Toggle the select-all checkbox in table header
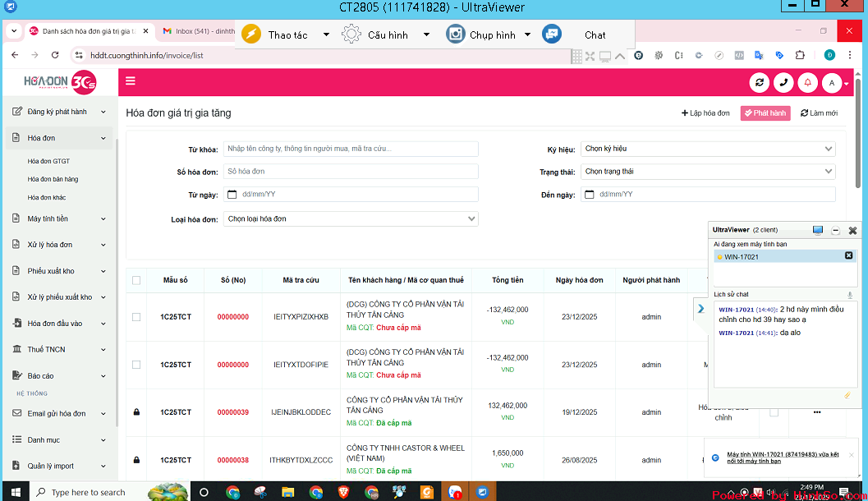Viewport: 868px width, 501px height. coord(136,281)
